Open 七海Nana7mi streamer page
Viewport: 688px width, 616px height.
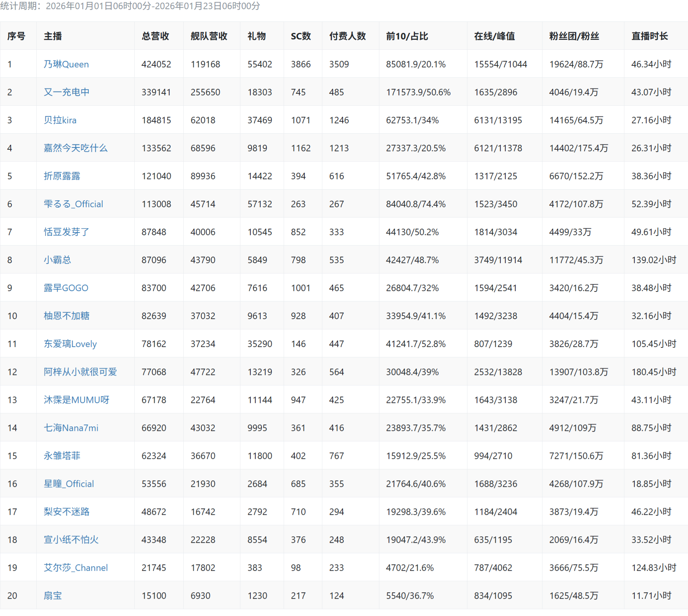coord(71,428)
